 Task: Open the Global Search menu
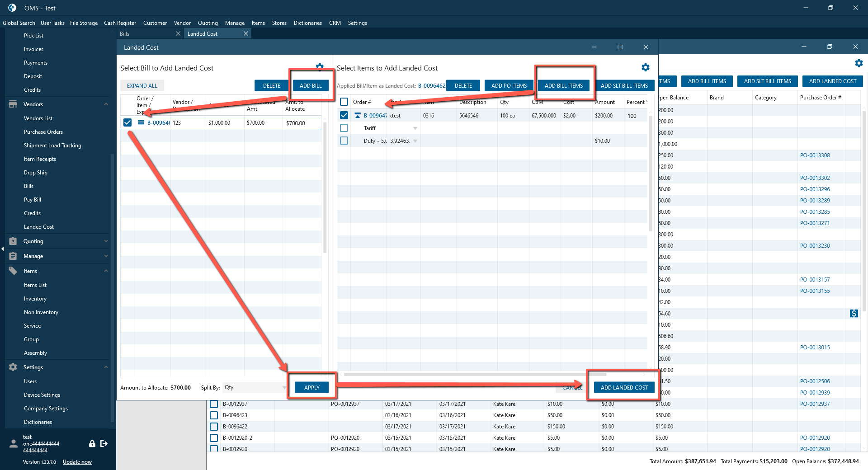click(x=19, y=23)
